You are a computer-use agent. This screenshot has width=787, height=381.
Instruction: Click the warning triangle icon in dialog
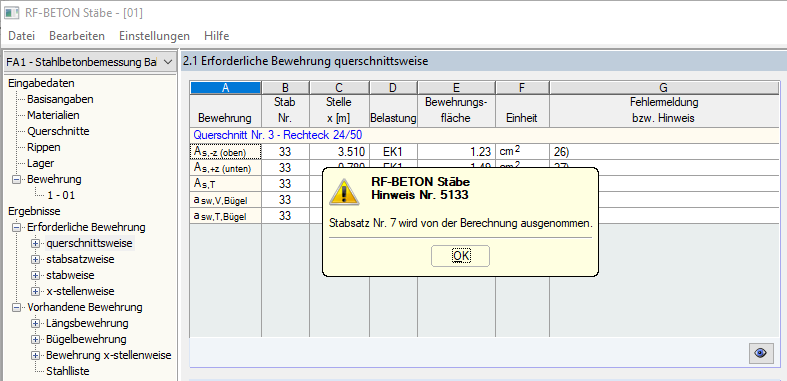click(x=344, y=192)
